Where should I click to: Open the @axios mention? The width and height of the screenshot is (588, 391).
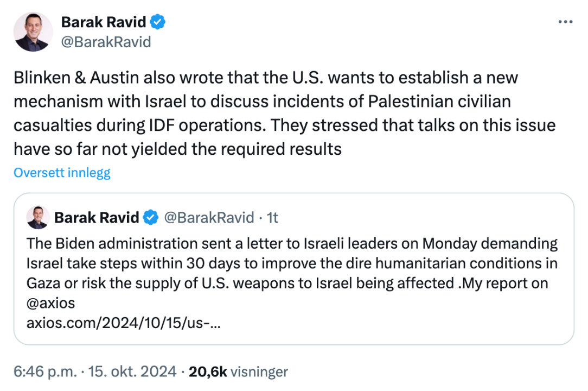51,303
